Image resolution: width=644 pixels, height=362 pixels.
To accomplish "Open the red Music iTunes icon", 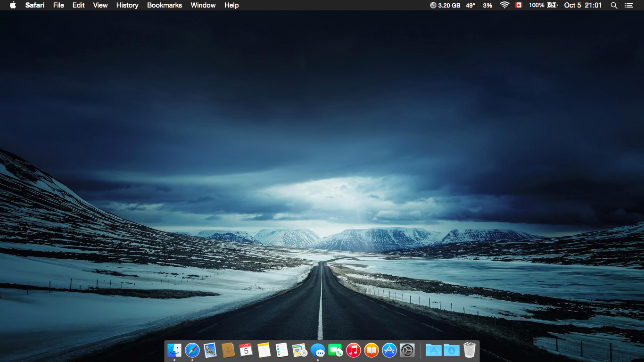I will click(x=354, y=350).
